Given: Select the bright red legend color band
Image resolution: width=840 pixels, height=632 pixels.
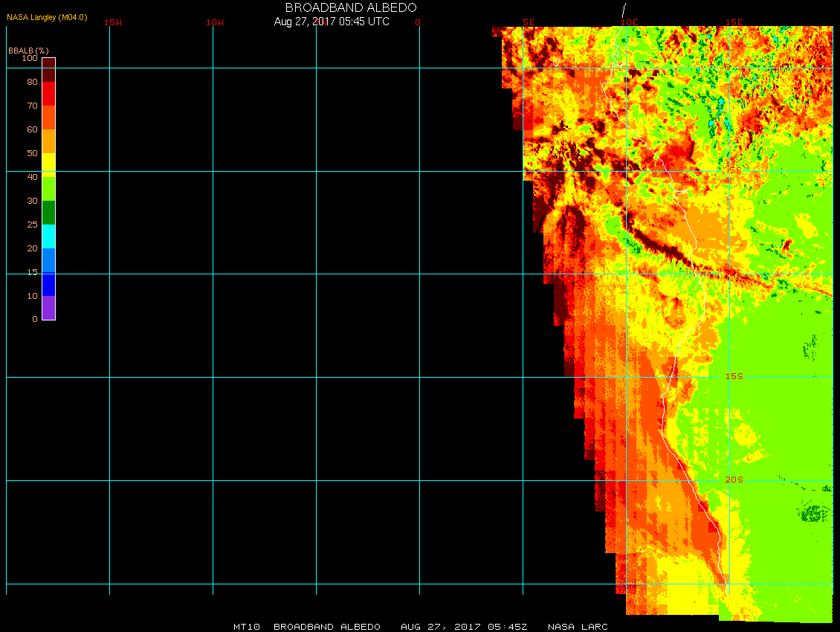Looking at the screenshot, I should pyautogui.click(x=48, y=94).
